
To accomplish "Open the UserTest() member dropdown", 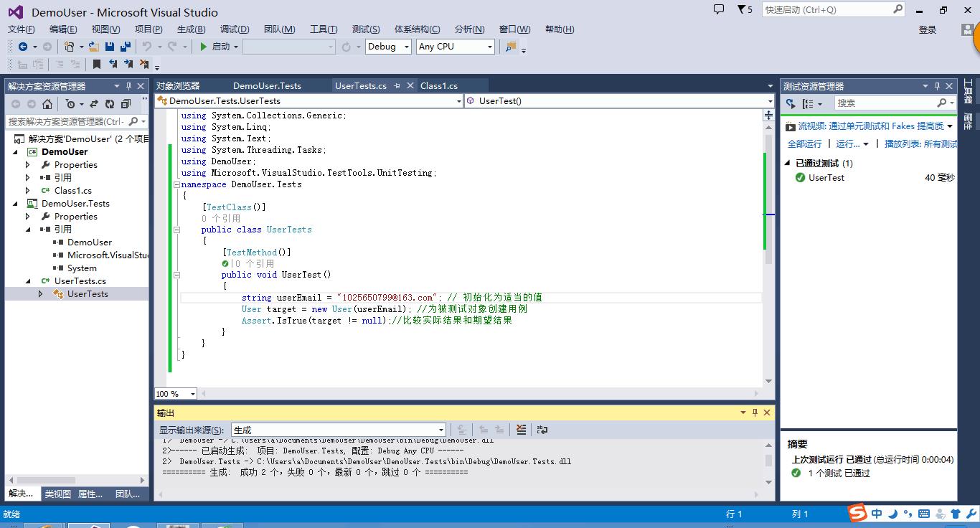I will pyautogui.click(x=620, y=101).
